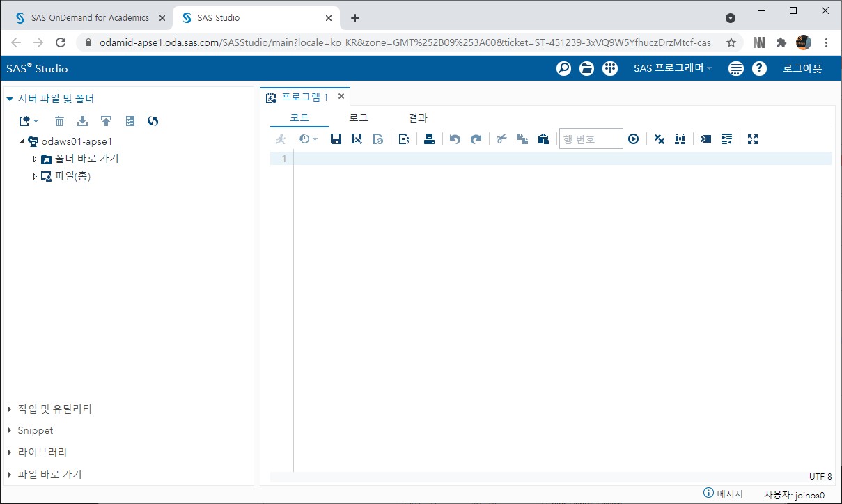Open the browser extensions puzzle icon
Image resolution: width=842 pixels, height=504 pixels.
(x=781, y=42)
